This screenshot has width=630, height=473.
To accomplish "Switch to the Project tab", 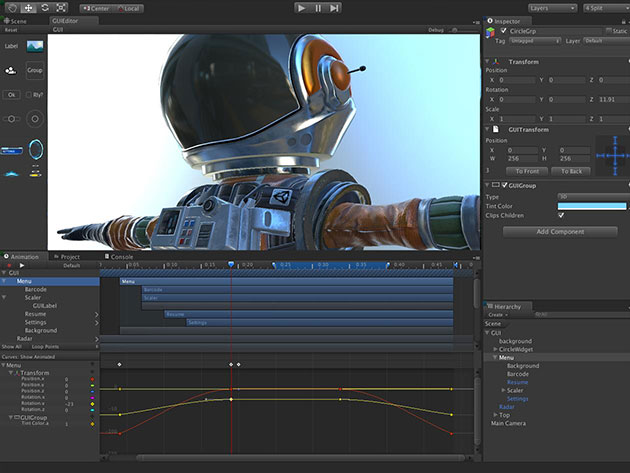I will click(x=67, y=257).
